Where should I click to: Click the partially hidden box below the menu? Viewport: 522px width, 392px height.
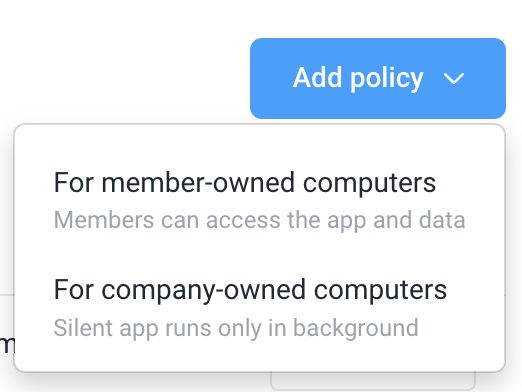point(373,381)
